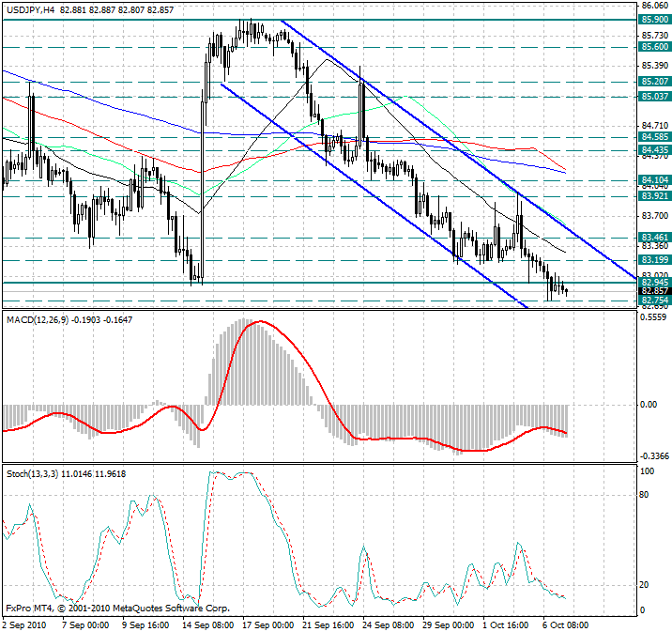
Task: Click the 82.754 price level label
Action: [654, 301]
